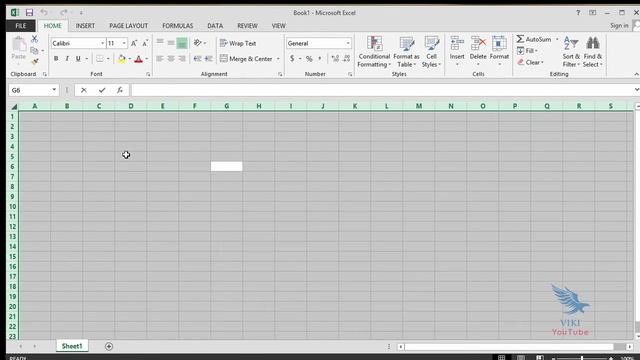Decrease indent in Alignment group
The image size is (640, 360).
click(x=198, y=59)
